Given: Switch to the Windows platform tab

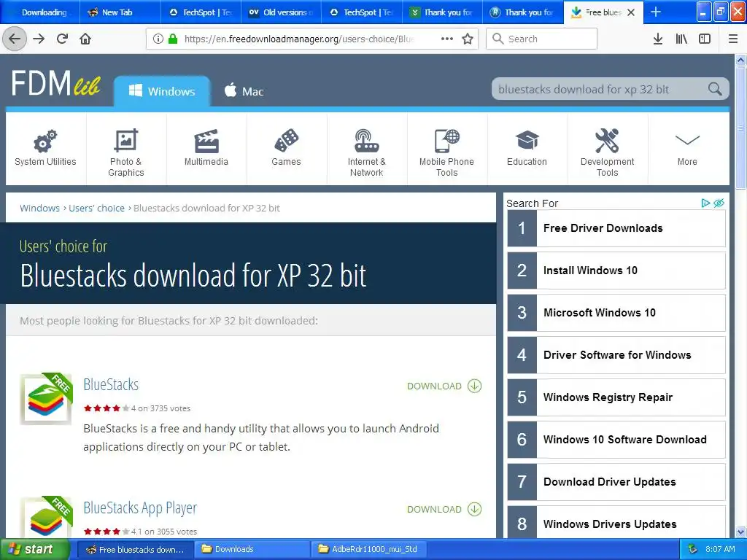Looking at the screenshot, I should (x=162, y=91).
